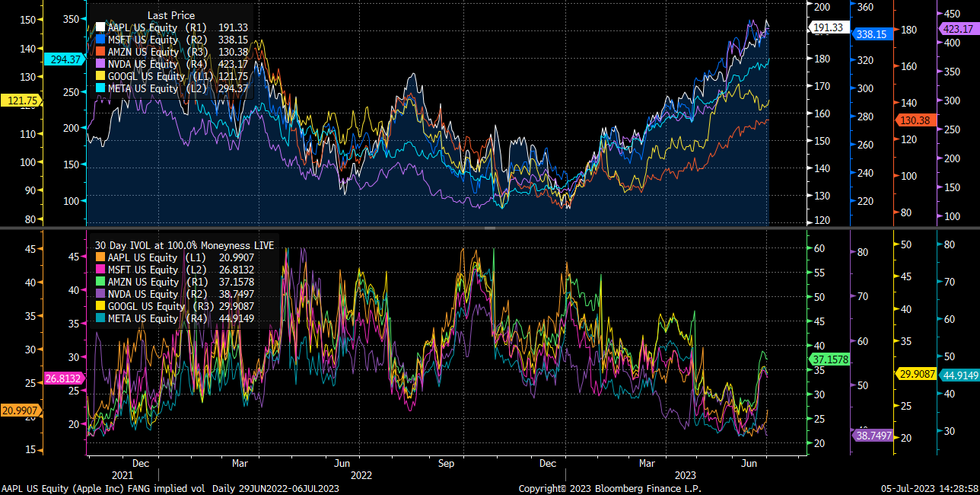Viewport: 980px width, 495px height.
Task: Select GOOGL US Equity in implied vol legend
Action: (x=145, y=306)
